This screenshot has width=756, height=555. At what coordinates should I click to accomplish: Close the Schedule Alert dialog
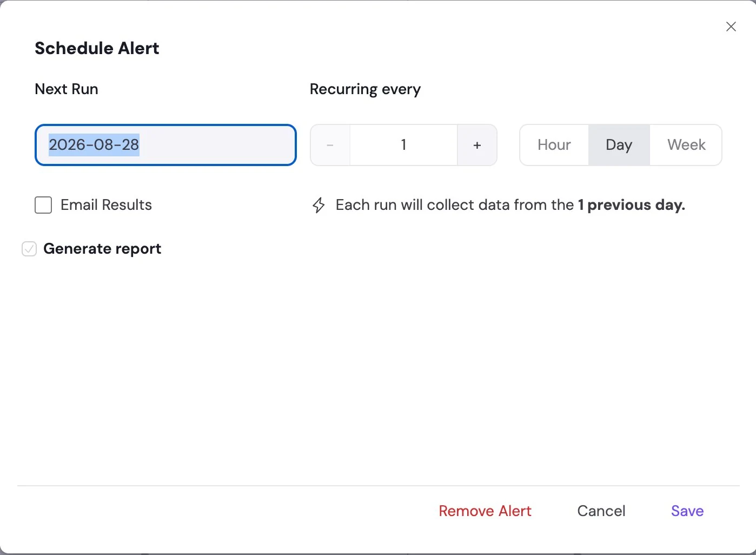[x=731, y=27]
